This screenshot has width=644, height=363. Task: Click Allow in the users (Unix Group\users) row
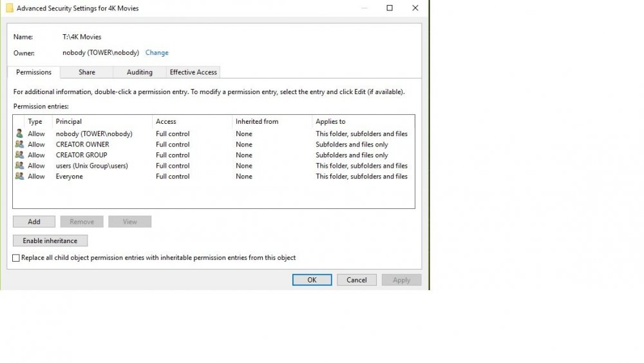(x=36, y=166)
